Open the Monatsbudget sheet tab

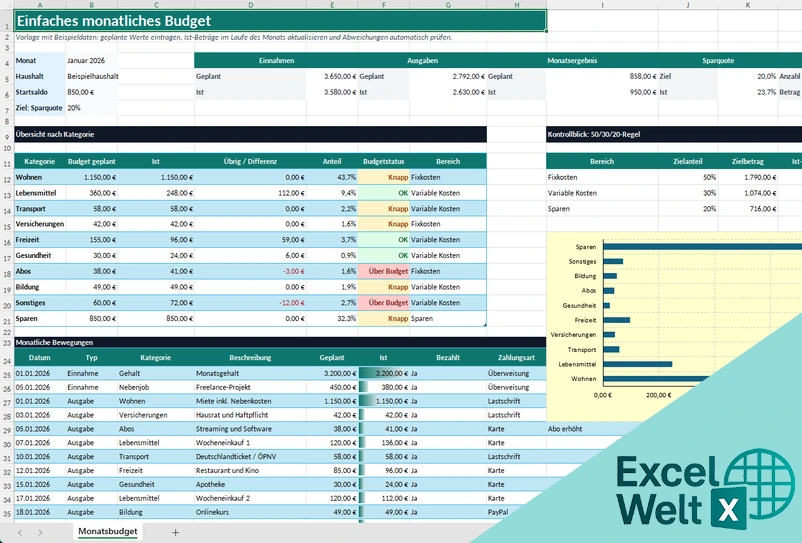tap(107, 531)
